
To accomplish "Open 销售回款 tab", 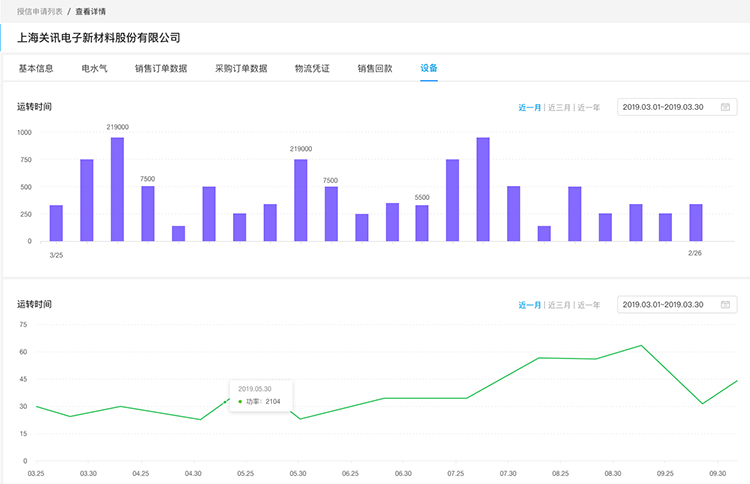I will tap(375, 69).
